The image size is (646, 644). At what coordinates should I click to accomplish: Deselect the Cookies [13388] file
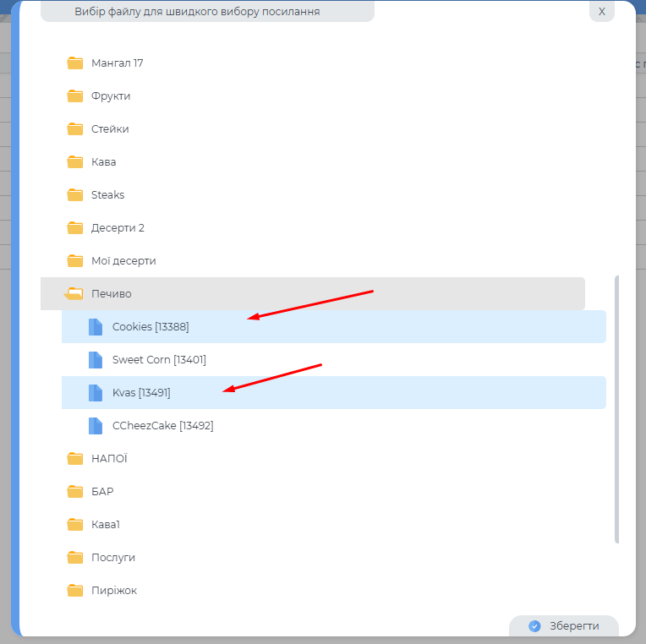click(x=151, y=327)
